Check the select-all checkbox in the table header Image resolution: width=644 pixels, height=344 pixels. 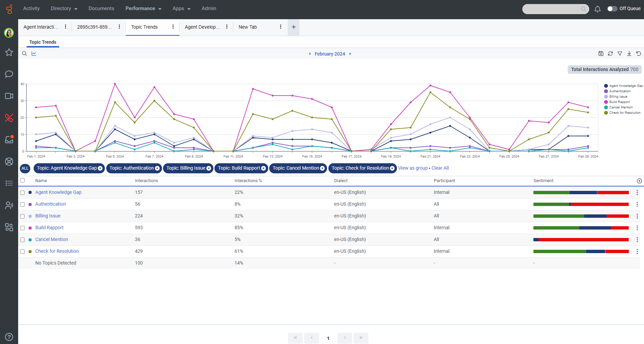click(x=22, y=180)
